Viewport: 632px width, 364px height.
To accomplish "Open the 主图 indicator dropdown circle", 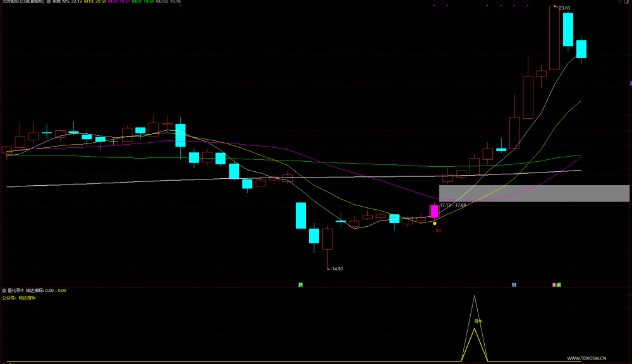I will (x=49, y=2).
